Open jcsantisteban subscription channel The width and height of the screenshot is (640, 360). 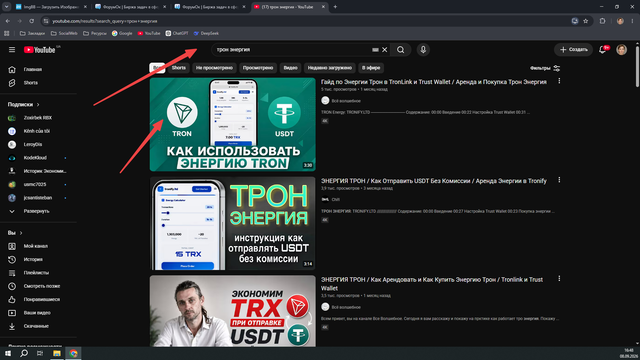pyautogui.click(x=39, y=198)
